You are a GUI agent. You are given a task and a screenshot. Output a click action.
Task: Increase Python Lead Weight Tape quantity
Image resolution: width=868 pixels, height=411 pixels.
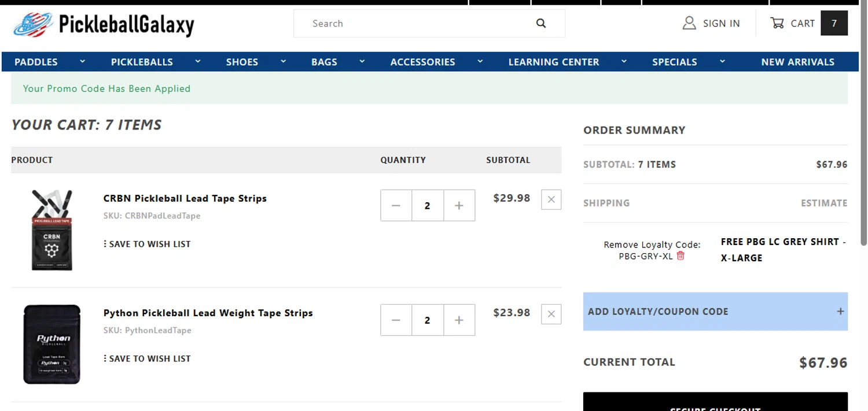[x=459, y=320]
